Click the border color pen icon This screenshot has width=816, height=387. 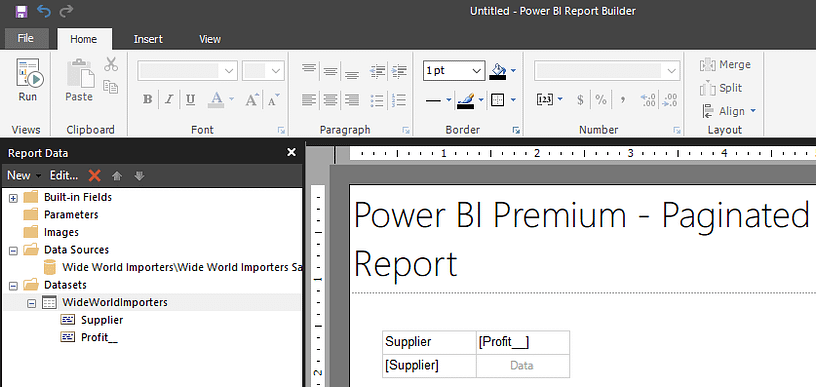[466, 99]
